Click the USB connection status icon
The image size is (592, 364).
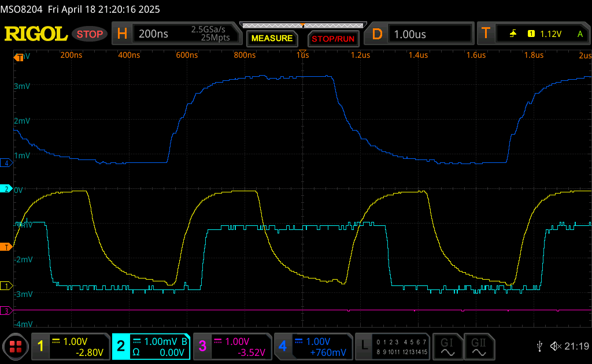pyautogui.click(x=539, y=346)
